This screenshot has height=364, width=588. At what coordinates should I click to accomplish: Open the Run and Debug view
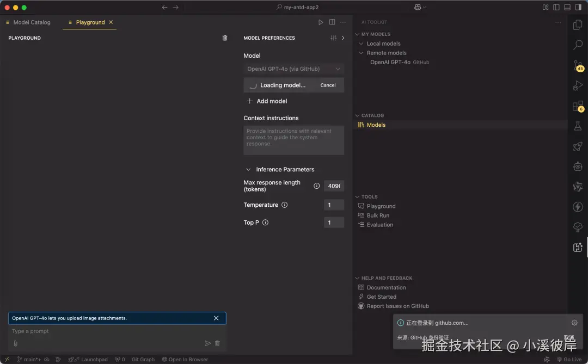[578, 85]
